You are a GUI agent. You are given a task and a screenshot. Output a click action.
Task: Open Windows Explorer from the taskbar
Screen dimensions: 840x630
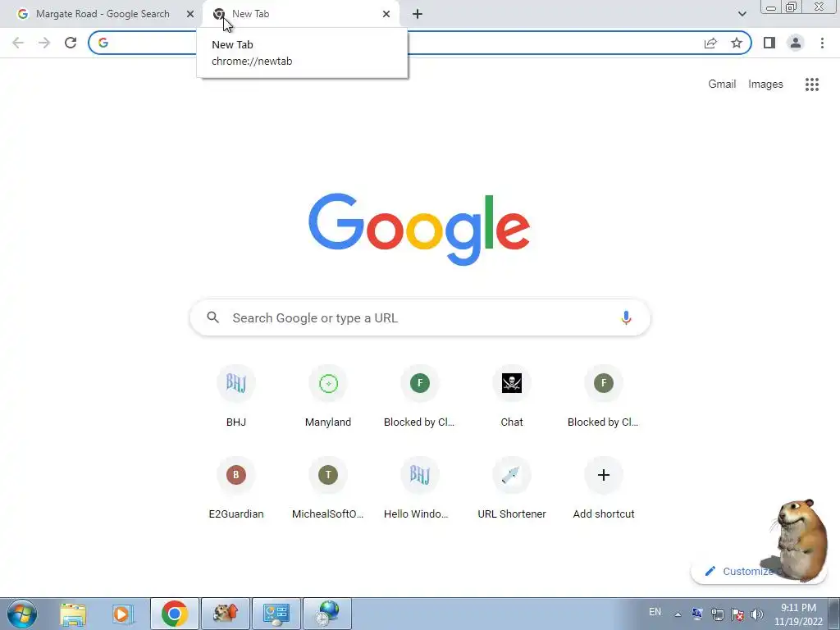[73, 614]
